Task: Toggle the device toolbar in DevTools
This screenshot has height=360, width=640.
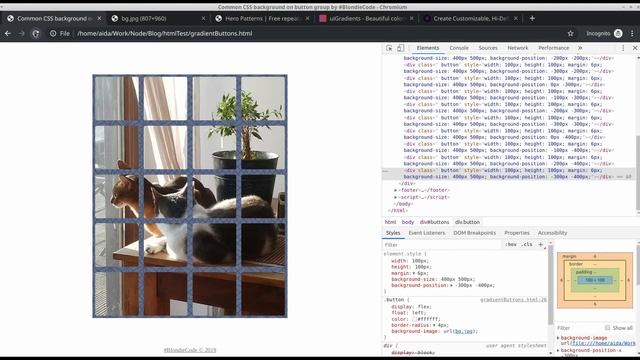Action: pyautogui.click(x=400, y=48)
